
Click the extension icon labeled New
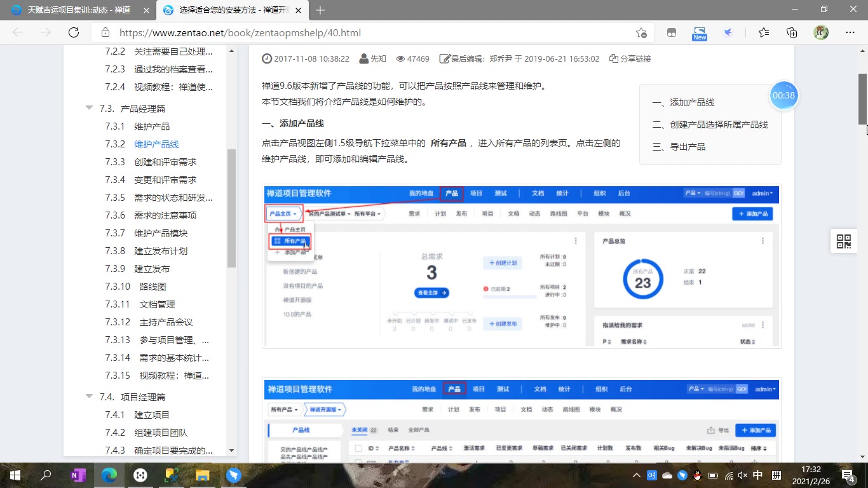click(x=700, y=33)
